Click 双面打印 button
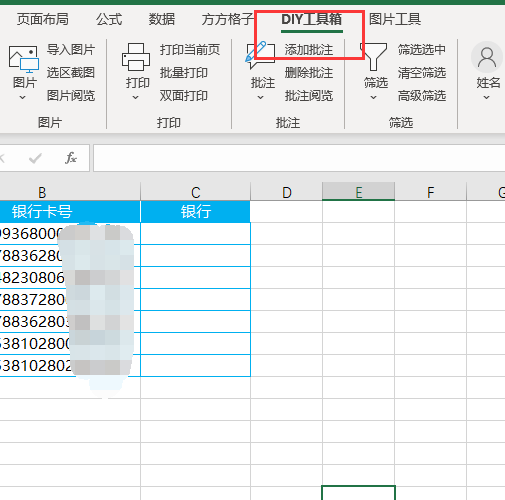 click(184, 96)
